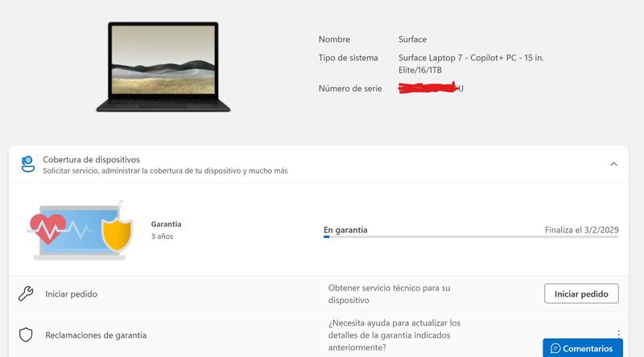Image resolution: width=644 pixels, height=357 pixels.
Task: Select the '3 años' warranty duration
Action: pyautogui.click(x=163, y=236)
